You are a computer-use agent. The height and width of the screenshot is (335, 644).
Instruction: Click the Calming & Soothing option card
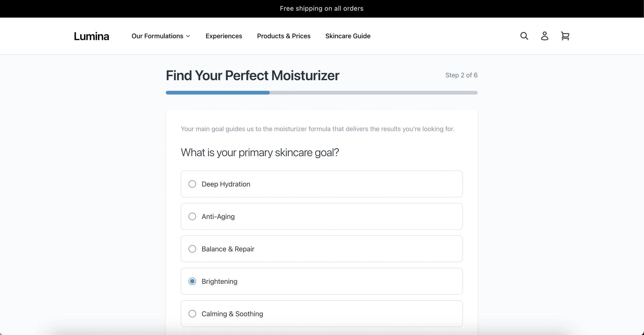click(x=322, y=314)
